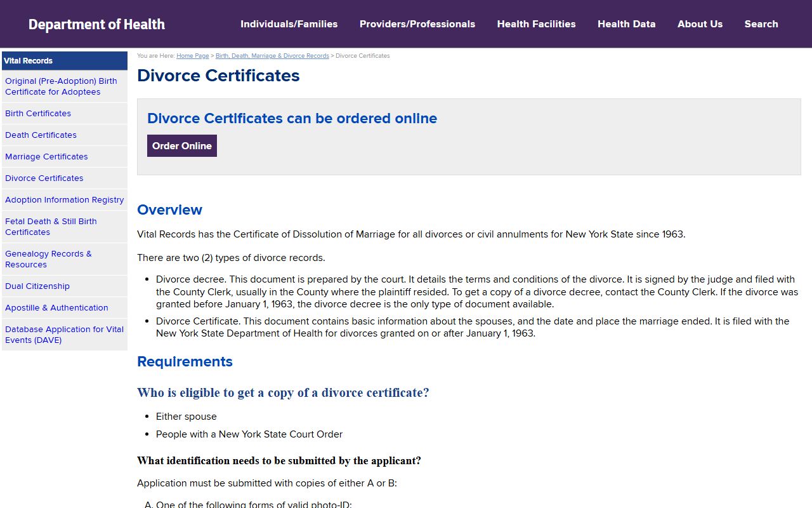Viewport: 812px width, 508px height.
Task: Open the Individuals/Families menu
Action: [x=289, y=24]
